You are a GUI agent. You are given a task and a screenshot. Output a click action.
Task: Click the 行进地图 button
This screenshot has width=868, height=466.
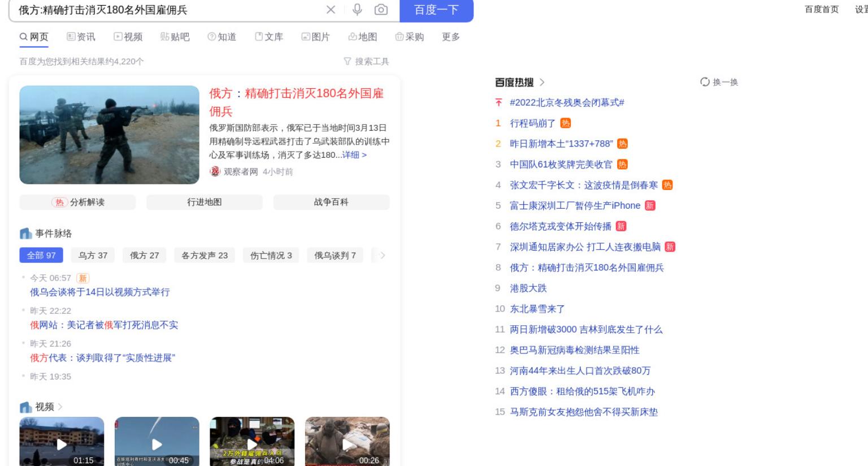[x=205, y=202]
